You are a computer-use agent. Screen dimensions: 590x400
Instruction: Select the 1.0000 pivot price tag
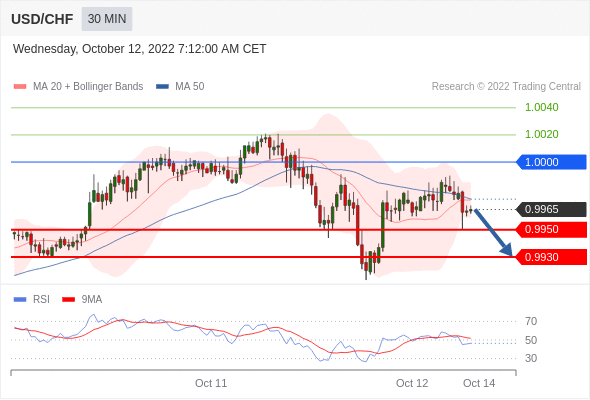(x=551, y=162)
